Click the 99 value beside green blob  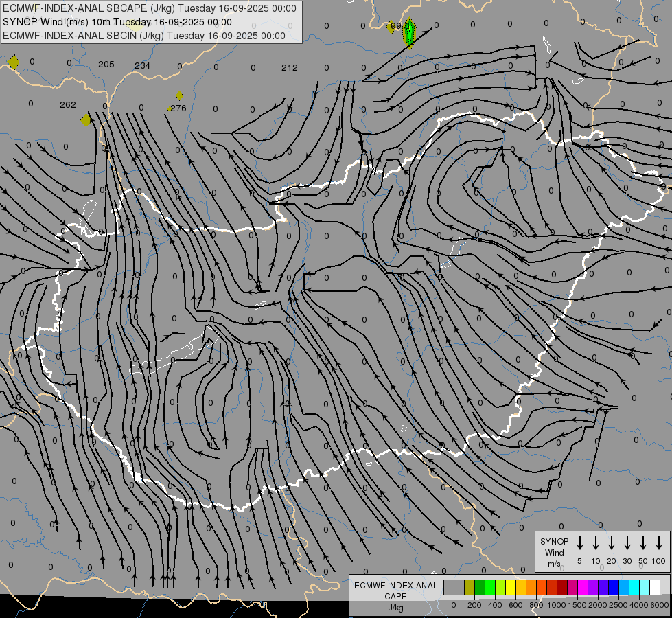pos(397,26)
